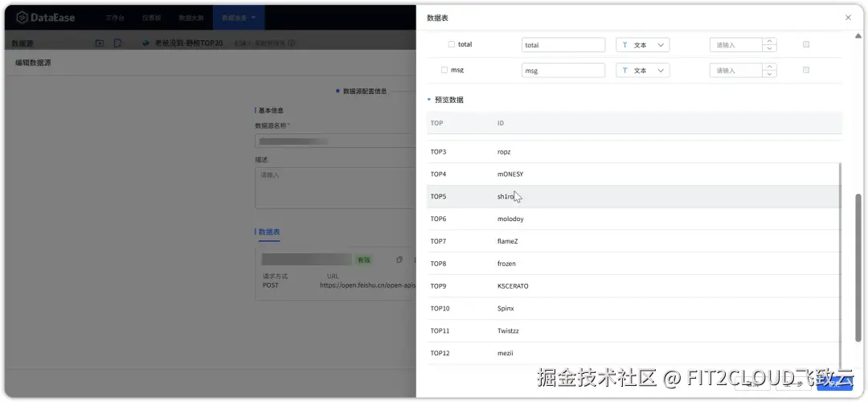The image size is (868, 402).
Task: Select the KSCERATO preview cell
Action: [513, 286]
